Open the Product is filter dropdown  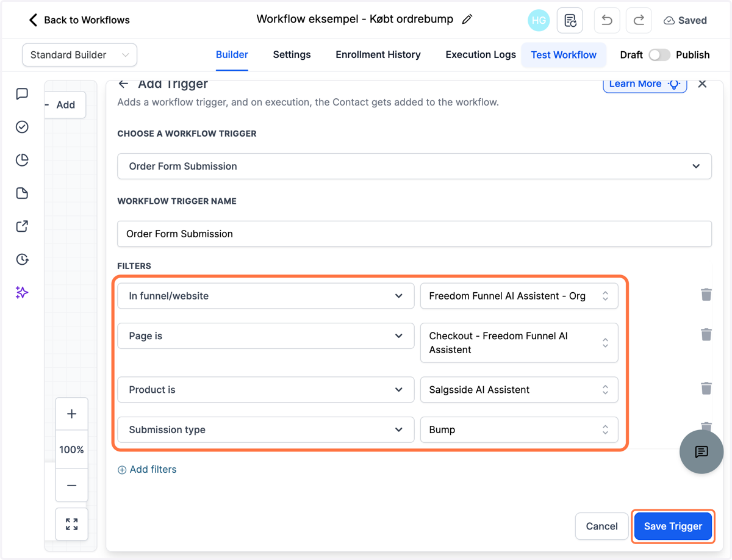click(x=265, y=390)
